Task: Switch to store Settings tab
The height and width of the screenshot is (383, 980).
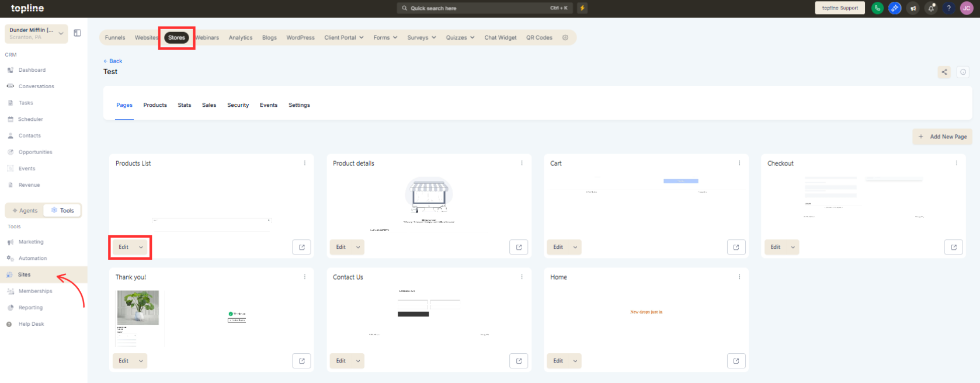Action: click(299, 105)
